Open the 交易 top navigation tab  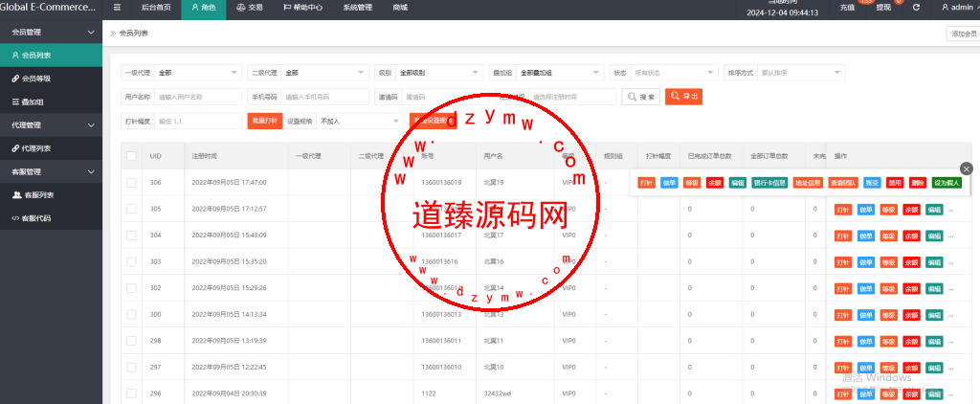(250, 8)
